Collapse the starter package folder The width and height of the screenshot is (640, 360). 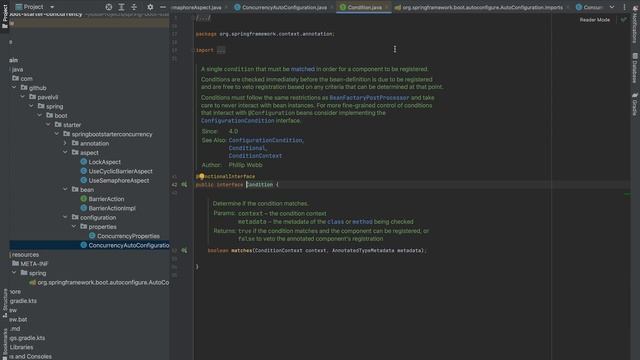(x=49, y=125)
